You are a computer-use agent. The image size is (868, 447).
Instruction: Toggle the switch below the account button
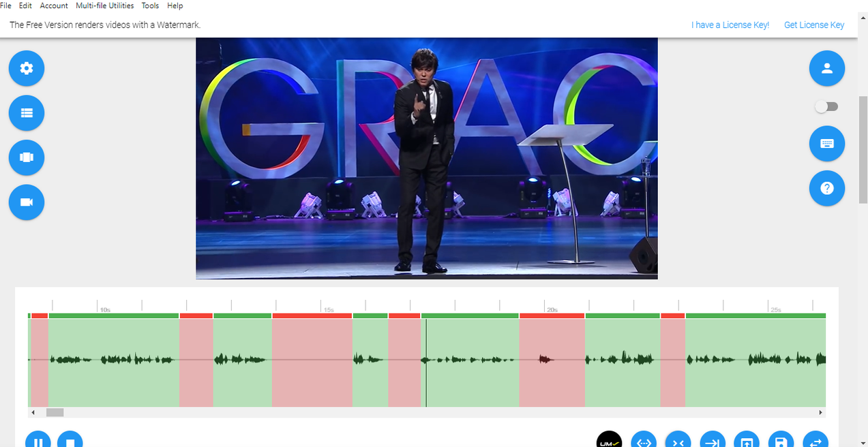pos(827,107)
